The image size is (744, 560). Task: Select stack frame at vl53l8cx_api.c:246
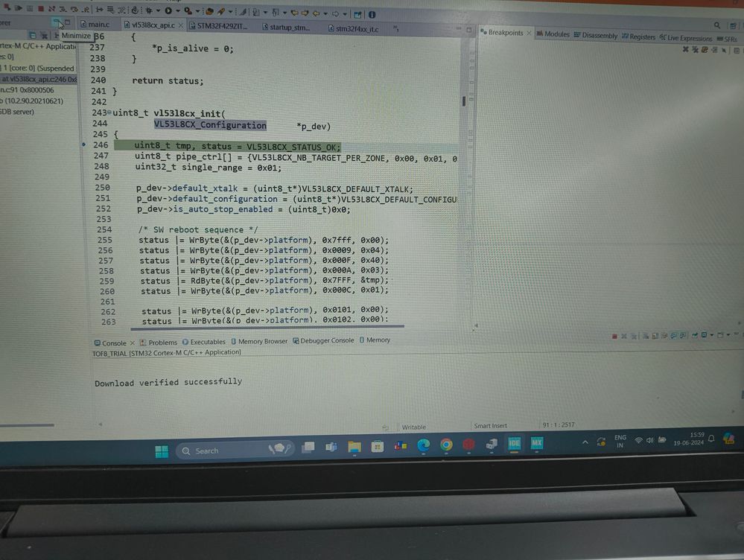click(39, 79)
